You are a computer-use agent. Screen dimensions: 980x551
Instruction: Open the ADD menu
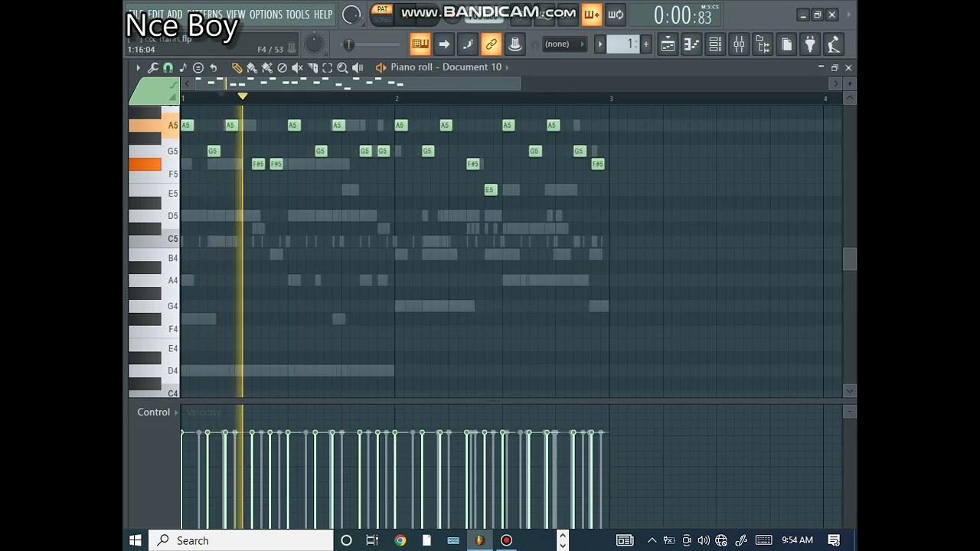[175, 15]
